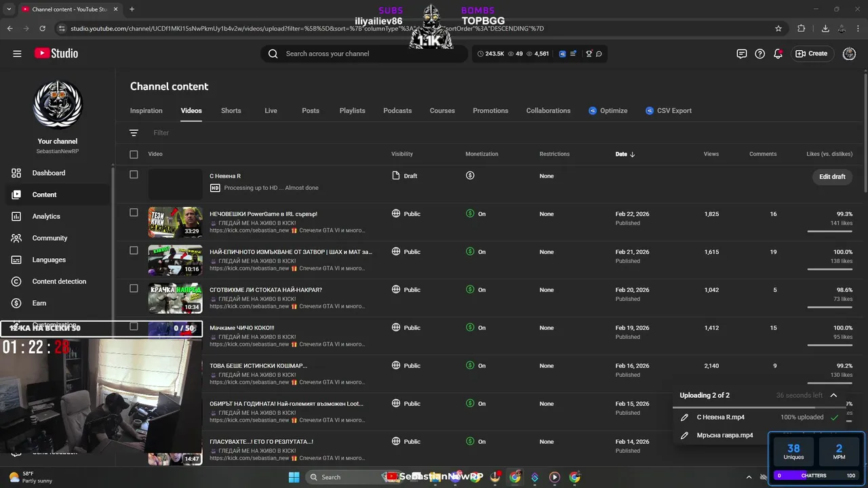Click the Search across your channel box

(364, 54)
